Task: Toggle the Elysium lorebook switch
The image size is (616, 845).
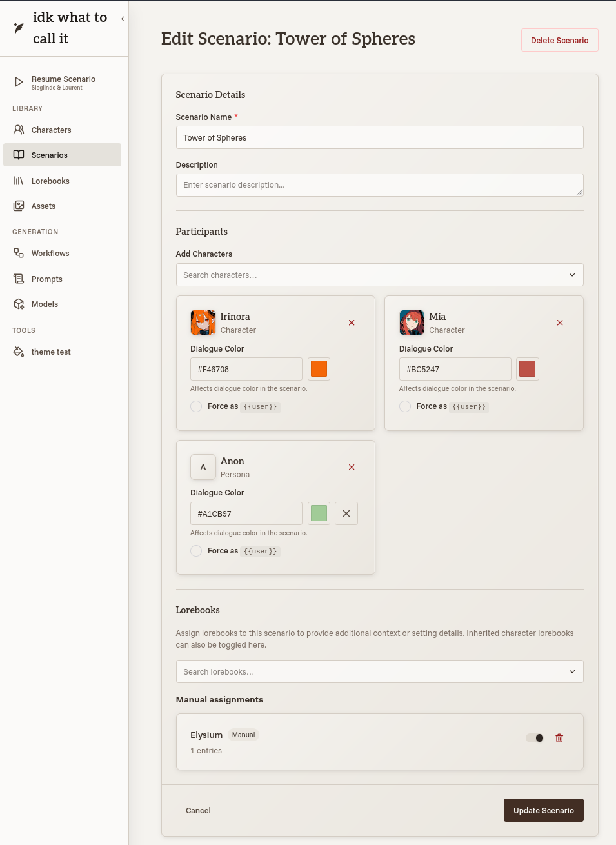Action: pos(535,738)
